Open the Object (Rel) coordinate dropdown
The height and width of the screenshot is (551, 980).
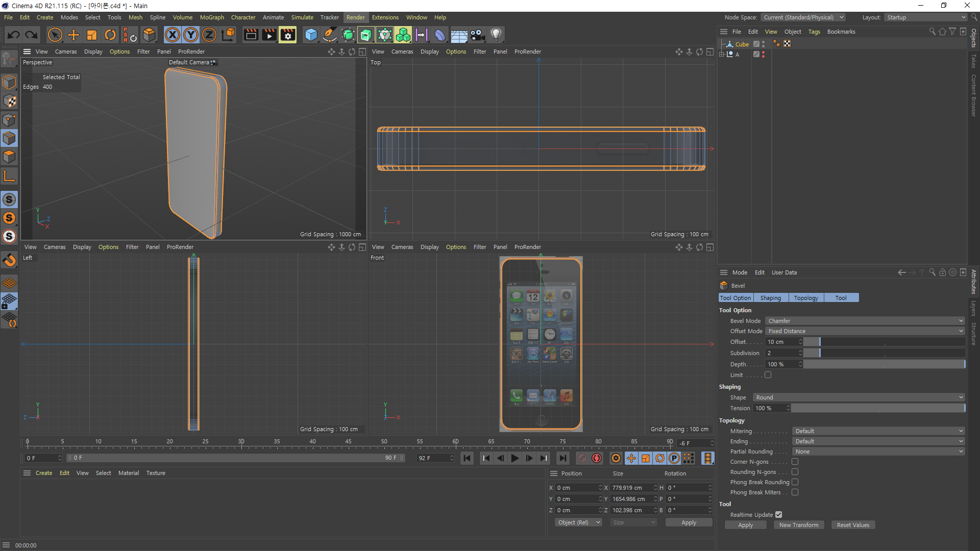(x=579, y=522)
